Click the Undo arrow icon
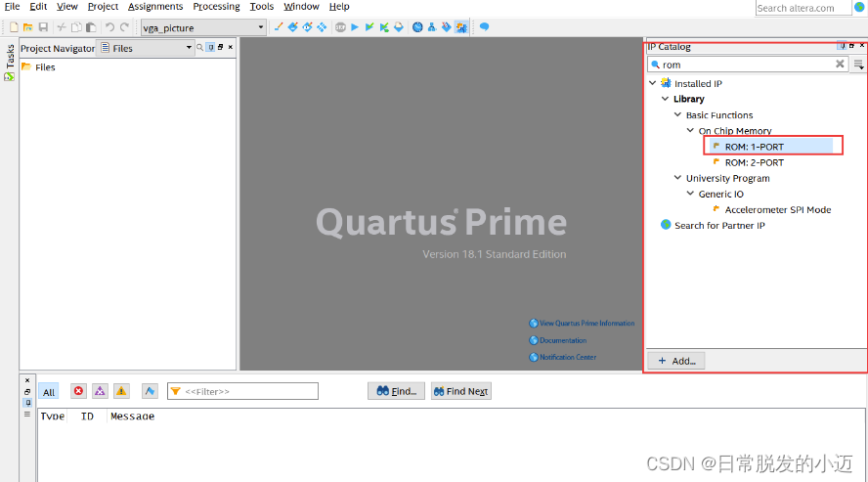This screenshot has height=482, width=868. [109, 27]
